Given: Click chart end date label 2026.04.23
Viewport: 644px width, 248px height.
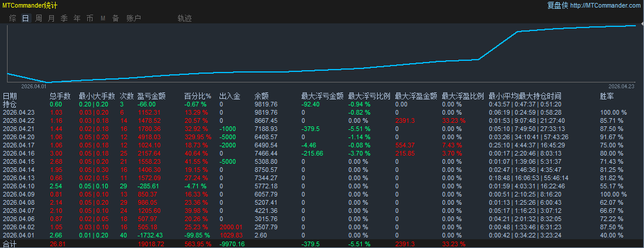Looking at the screenshot, I should click(x=622, y=86).
